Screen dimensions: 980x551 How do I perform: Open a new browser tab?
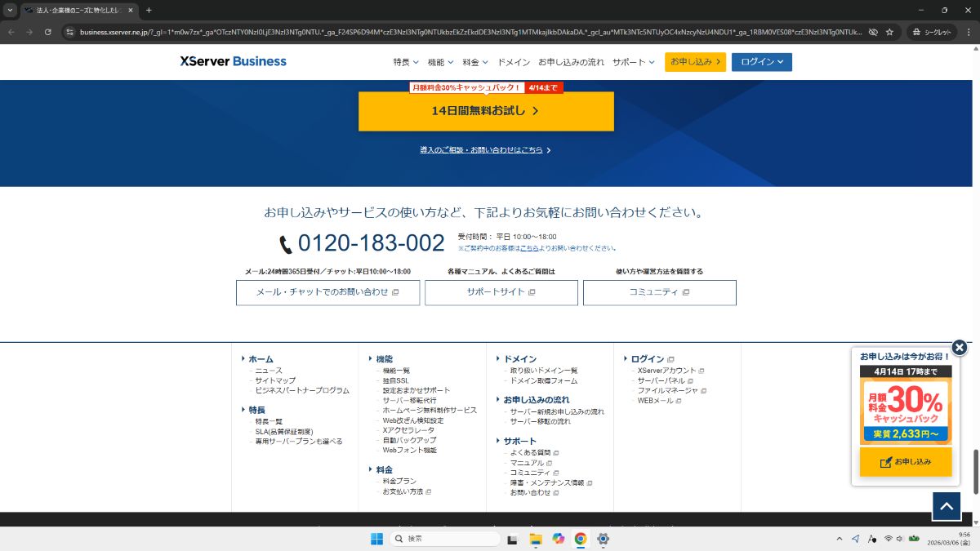149,10
